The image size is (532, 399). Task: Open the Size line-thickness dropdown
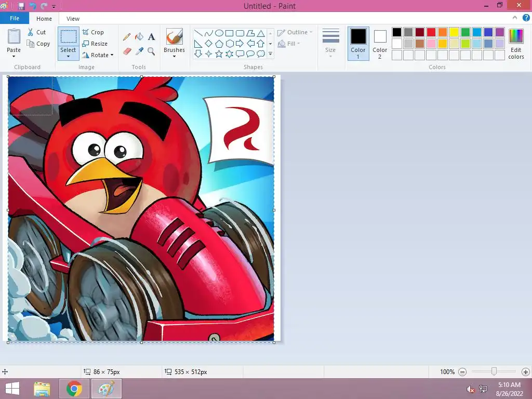(x=330, y=44)
